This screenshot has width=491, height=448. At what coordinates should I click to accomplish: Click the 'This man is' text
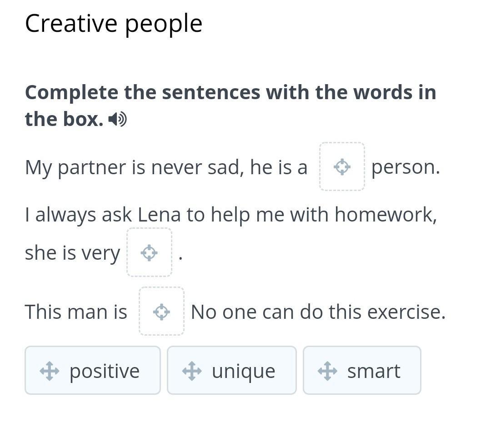(76, 312)
